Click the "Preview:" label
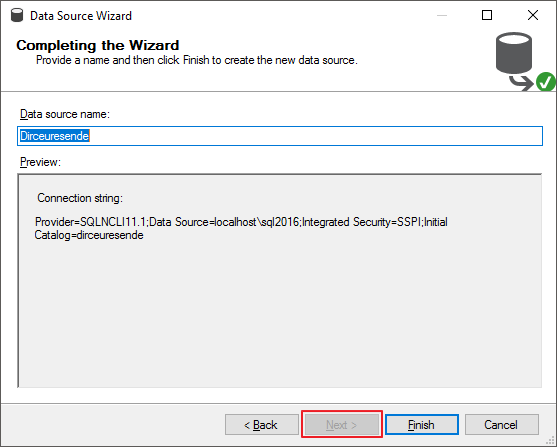The height and width of the screenshot is (447, 557). [x=40, y=162]
